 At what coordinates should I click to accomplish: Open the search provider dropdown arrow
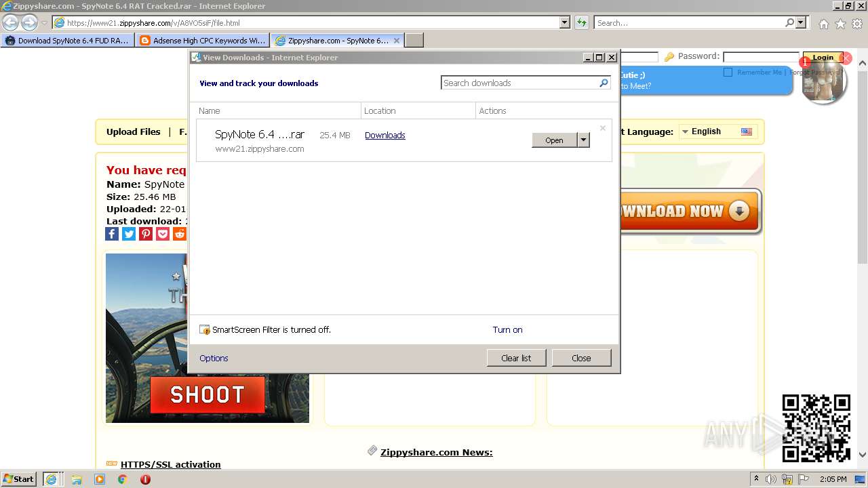[x=802, y=22]
